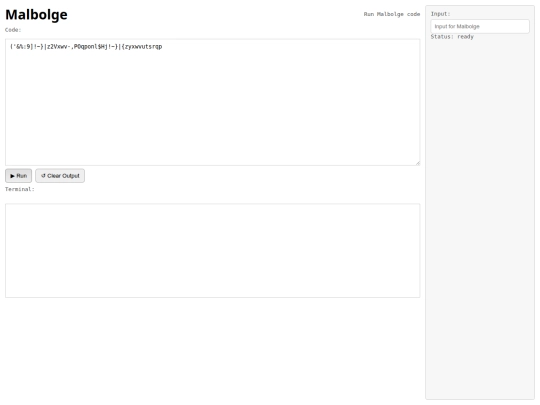Click the Clear Output button
This screenshot has width=540, height=405.
coord(60,176)
